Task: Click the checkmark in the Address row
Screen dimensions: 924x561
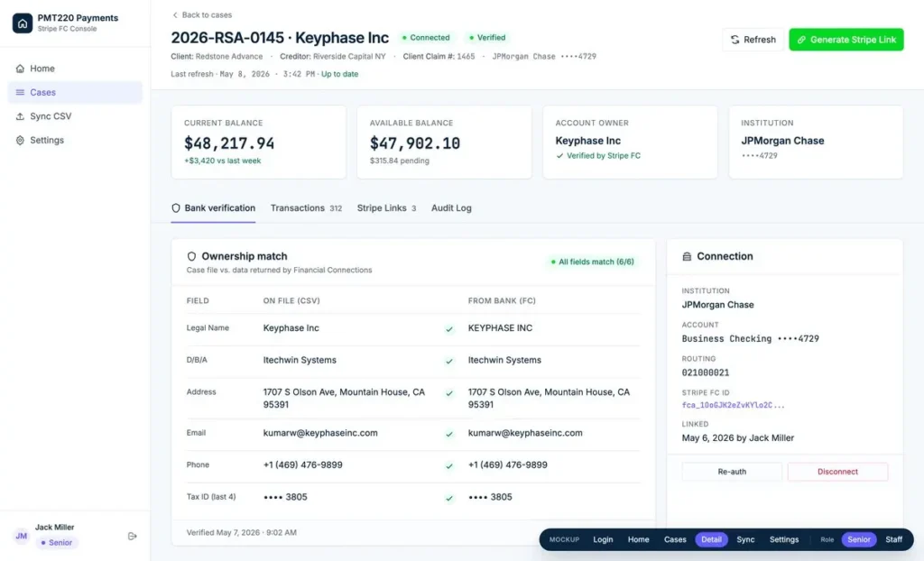Action: 449,393
